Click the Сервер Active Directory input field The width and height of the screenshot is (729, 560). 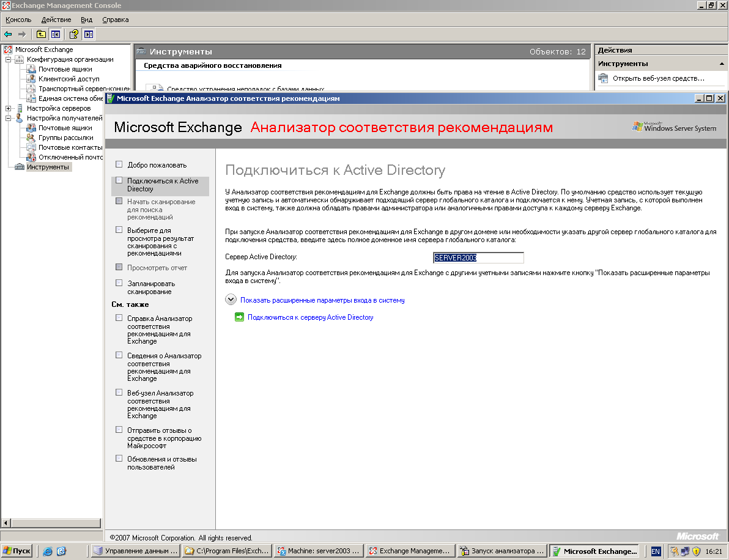[478, 257]
